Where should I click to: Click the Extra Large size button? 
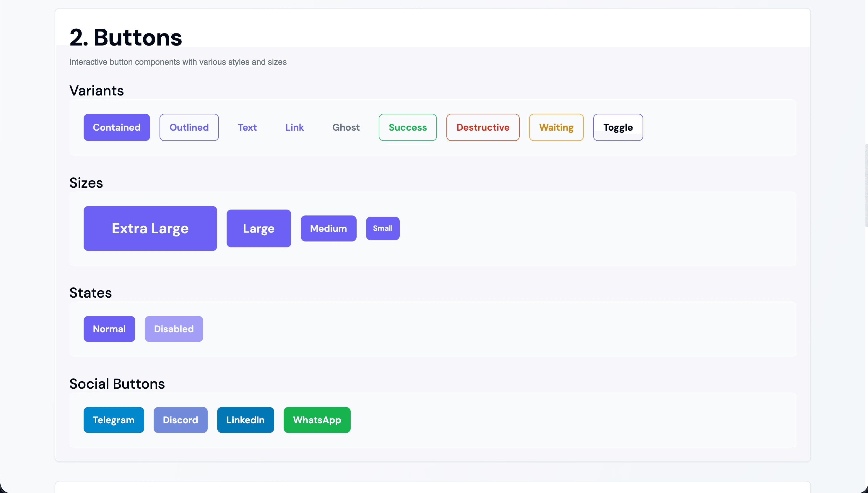(x=150, y=228)
